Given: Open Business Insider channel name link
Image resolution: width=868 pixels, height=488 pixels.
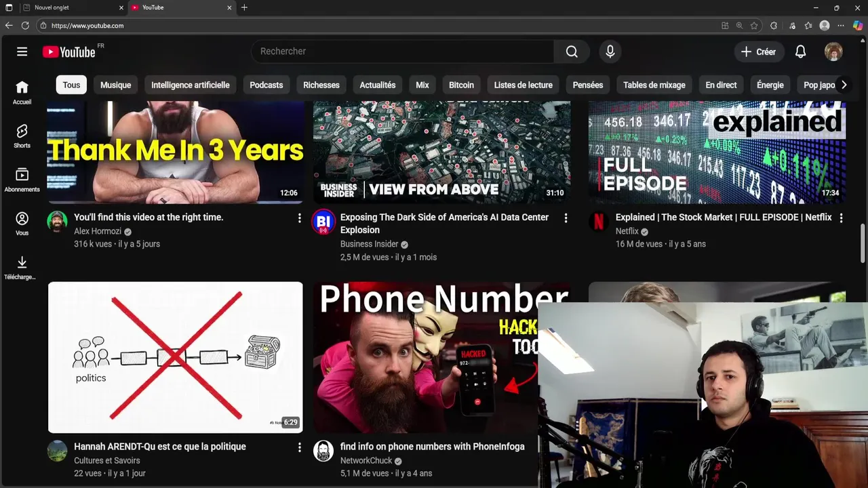Looking at the screenshot, I should pyautogui.click(x=370, y=244).
